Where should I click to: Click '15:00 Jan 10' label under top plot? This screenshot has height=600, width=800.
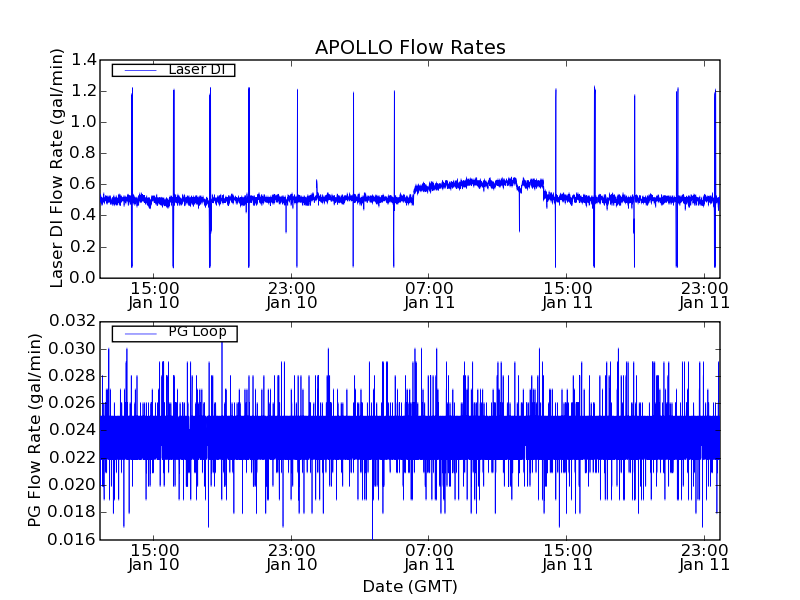pos(154,295)
